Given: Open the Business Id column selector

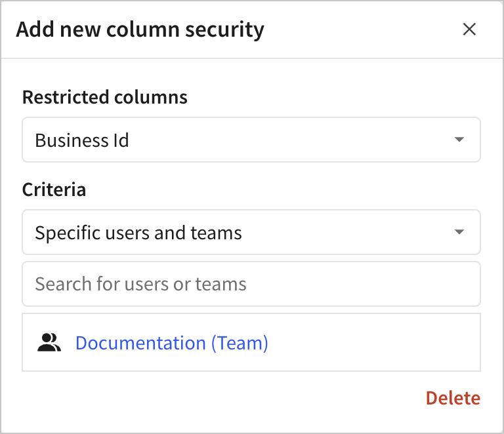Looking at the screenshot, I should click(251, 140).
